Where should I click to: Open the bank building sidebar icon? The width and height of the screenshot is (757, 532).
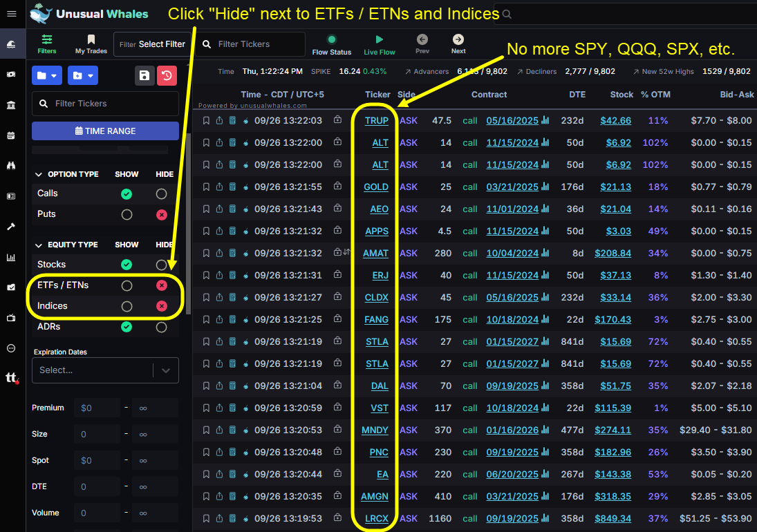11,105
